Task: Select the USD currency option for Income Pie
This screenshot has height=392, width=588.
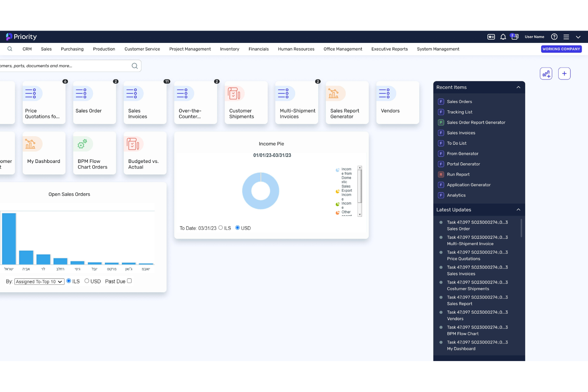Action: [x=237, y=228]
